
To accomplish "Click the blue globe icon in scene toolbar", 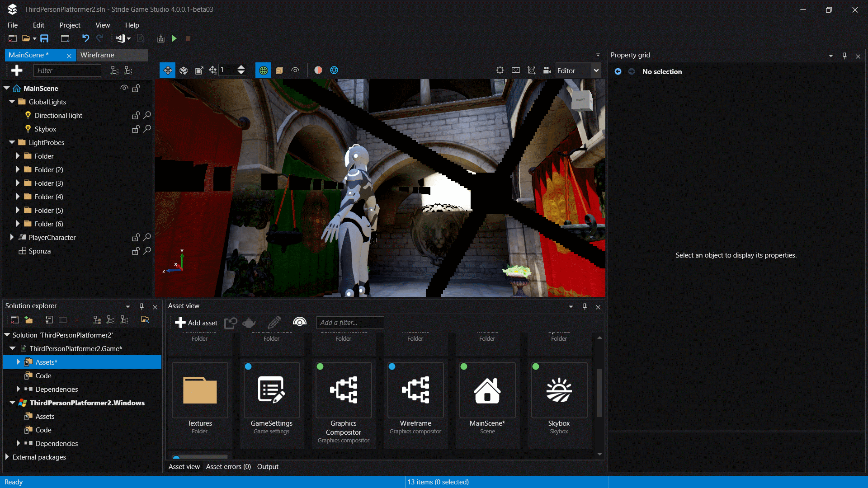I will pyautogui.click(x=334, y=70).
